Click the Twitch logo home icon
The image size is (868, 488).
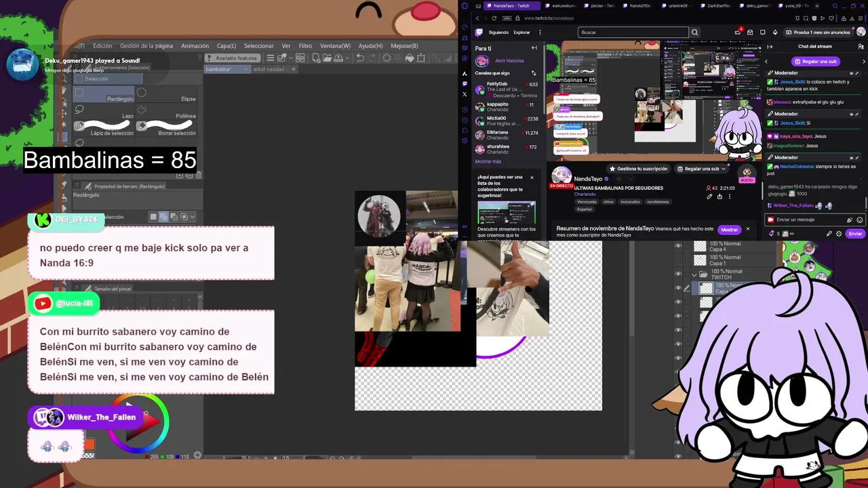click(479, 32)
